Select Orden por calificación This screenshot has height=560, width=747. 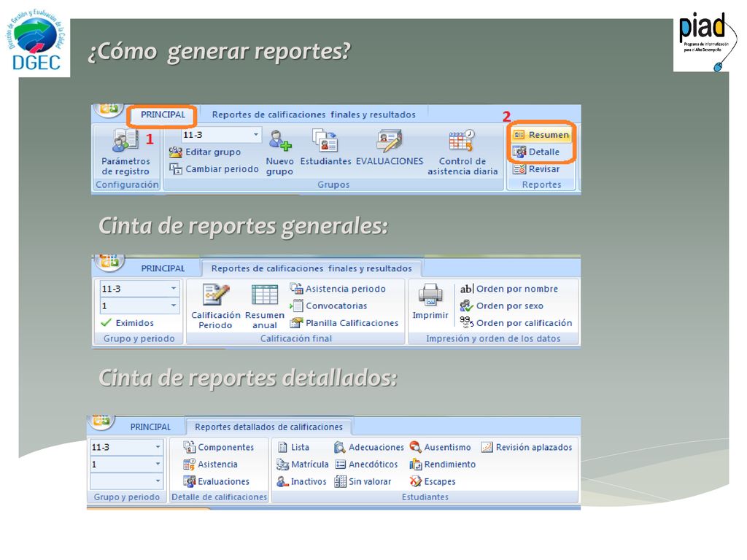pyautogui.click(x=516, y=323)
